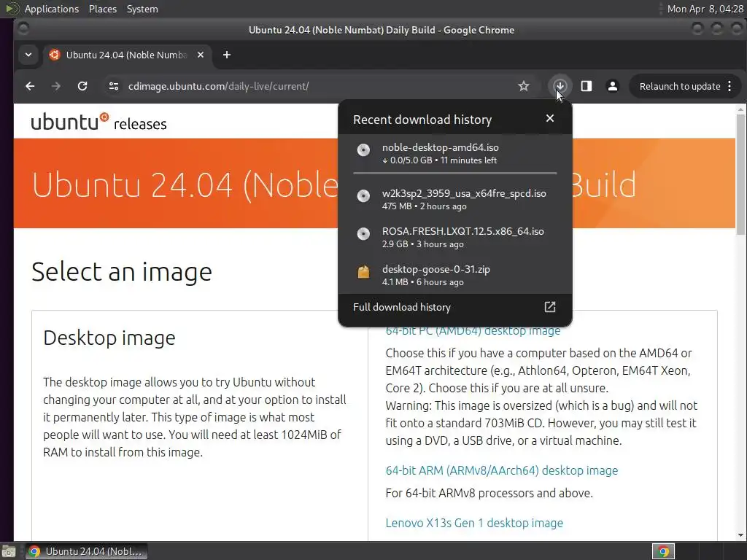The height and width of the screenshot is (560, 747).
Task: Toggle the downloads toolbar icon
Action: click(560, 86)
